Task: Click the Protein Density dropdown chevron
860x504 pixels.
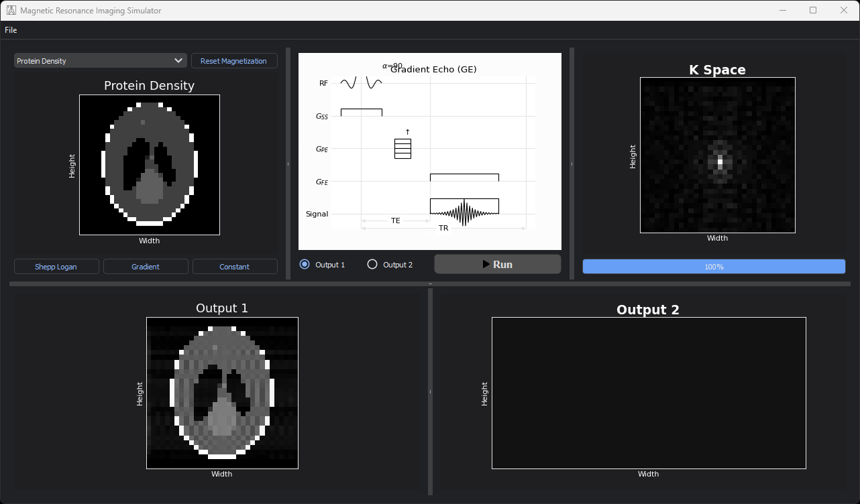Action: pos(178,61)
